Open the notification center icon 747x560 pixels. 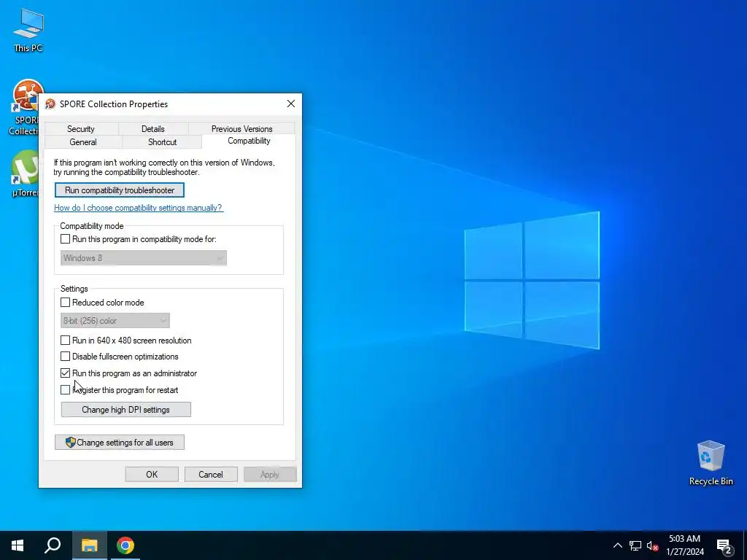(724, 545)
